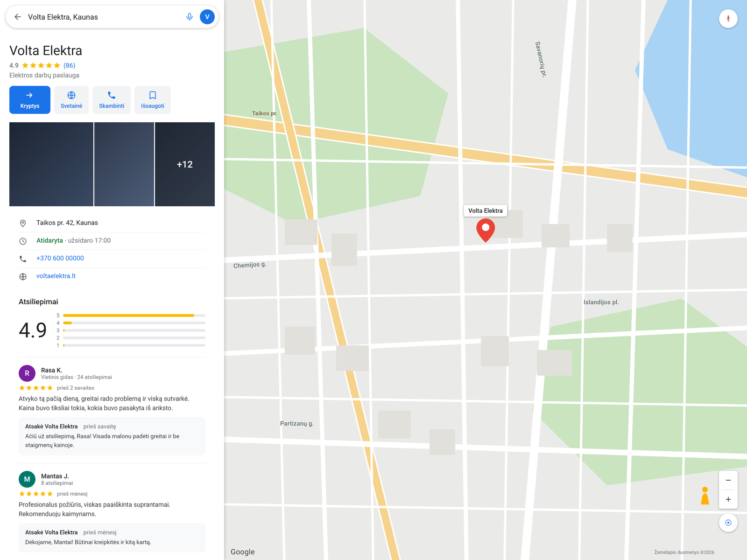Screen dimensions: 747x560
Task: Click the opening hours clock icon
Action: (23, 241)
